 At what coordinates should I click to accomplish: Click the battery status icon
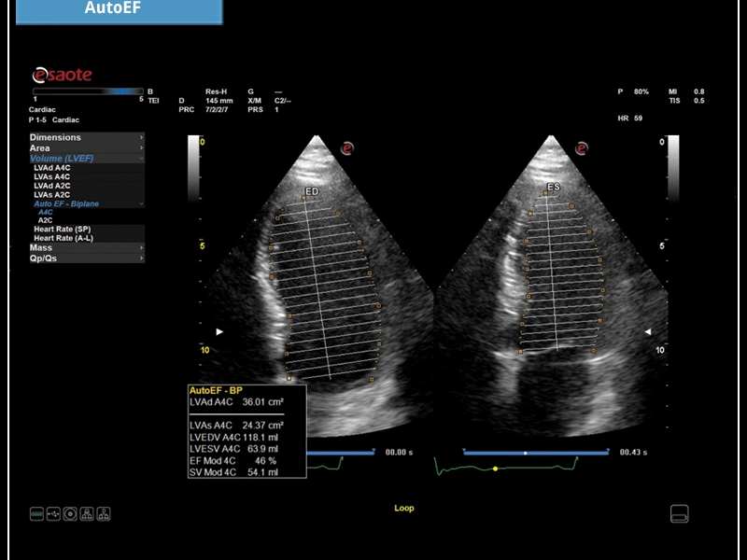click(36, 513)
